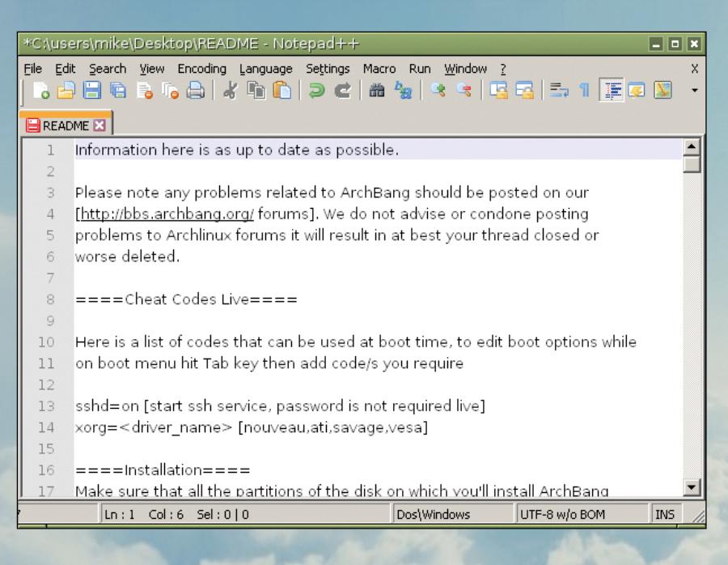Open the Edit menu
728x565 pixels.
click(65, 69)
